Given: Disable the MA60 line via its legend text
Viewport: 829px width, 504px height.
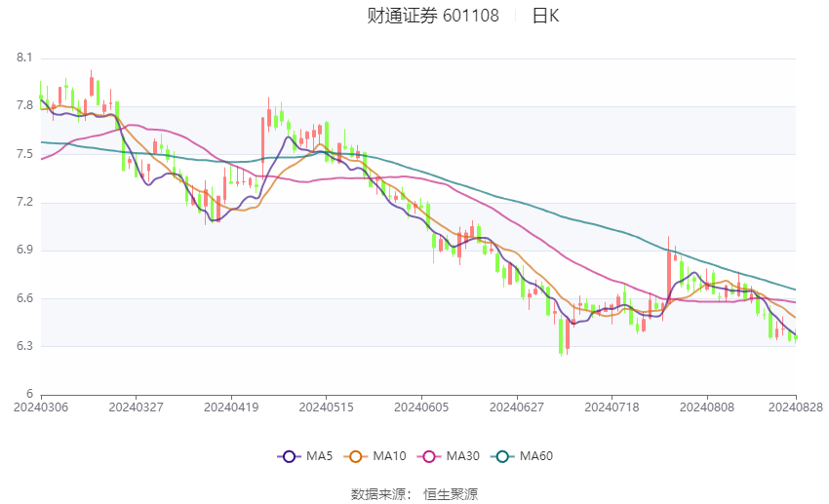Looking at the screenshot, I should coord(536,455).
